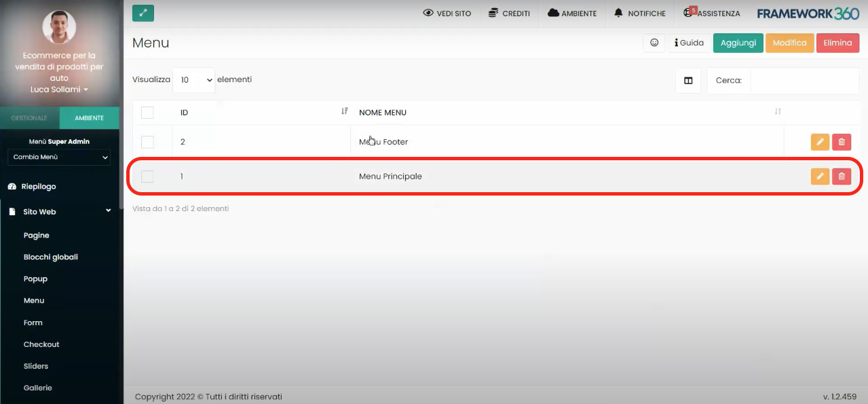Open the Visualizza elements count dropdown
This screenshot has height=404, width=868.
193,80
